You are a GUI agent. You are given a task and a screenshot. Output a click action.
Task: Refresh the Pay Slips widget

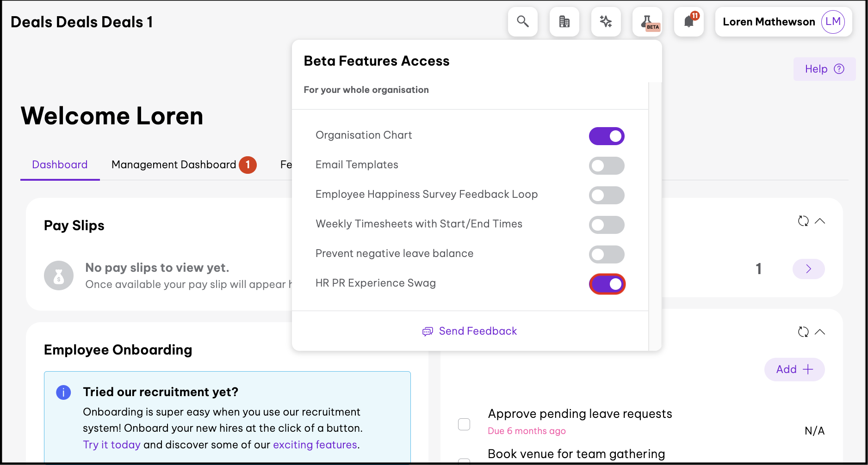coord(803,221)
